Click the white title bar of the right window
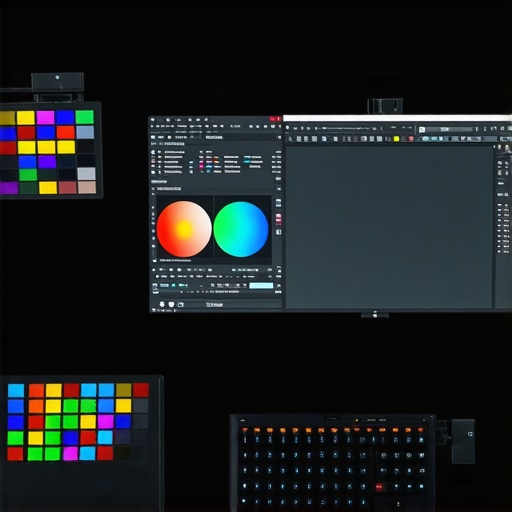512x512 pixels. pos(397,118)
